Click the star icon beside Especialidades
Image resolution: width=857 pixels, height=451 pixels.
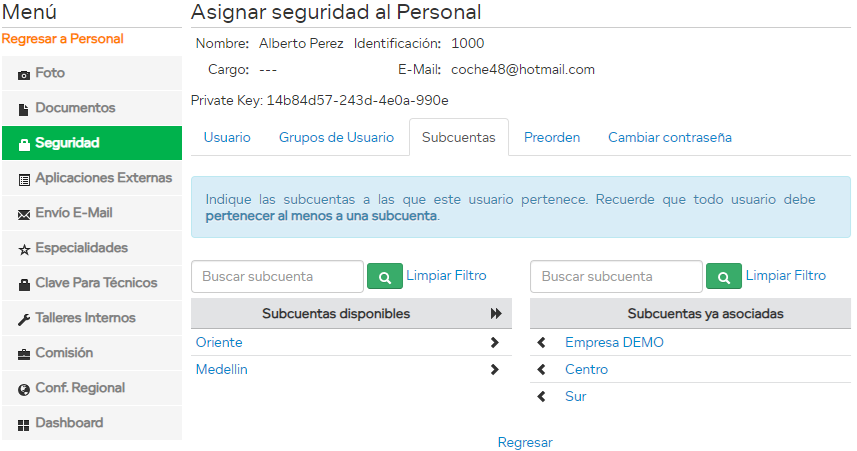24,249
